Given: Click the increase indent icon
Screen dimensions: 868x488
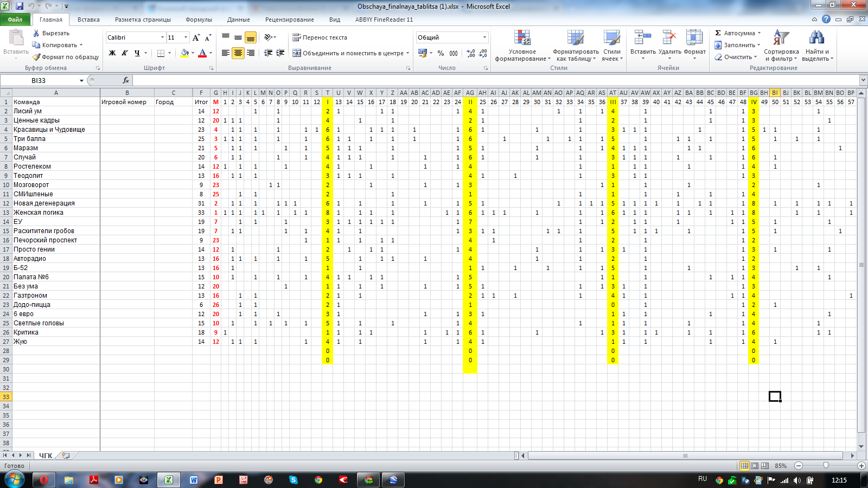Looking at the screenshot, I should click(x=280, y=53).
